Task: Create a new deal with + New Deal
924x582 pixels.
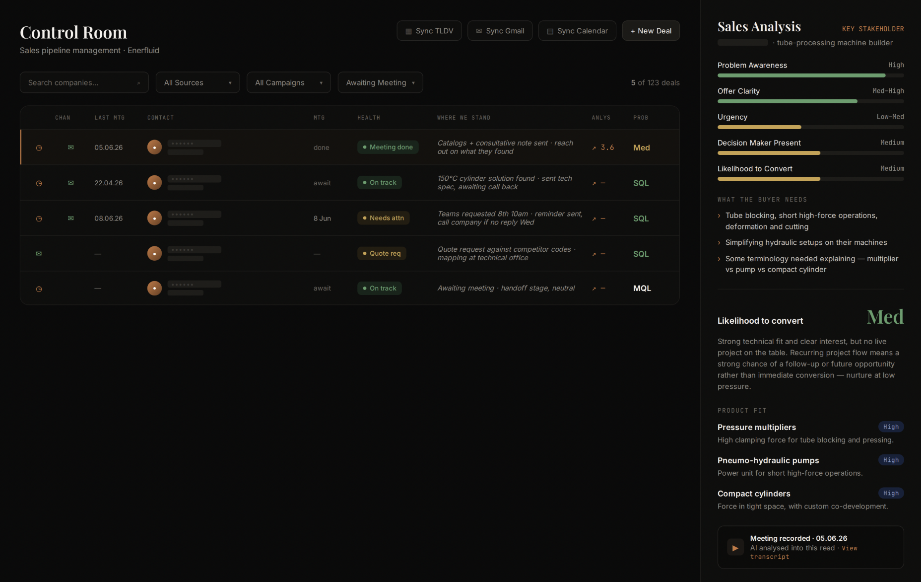Action: [651, 31]
